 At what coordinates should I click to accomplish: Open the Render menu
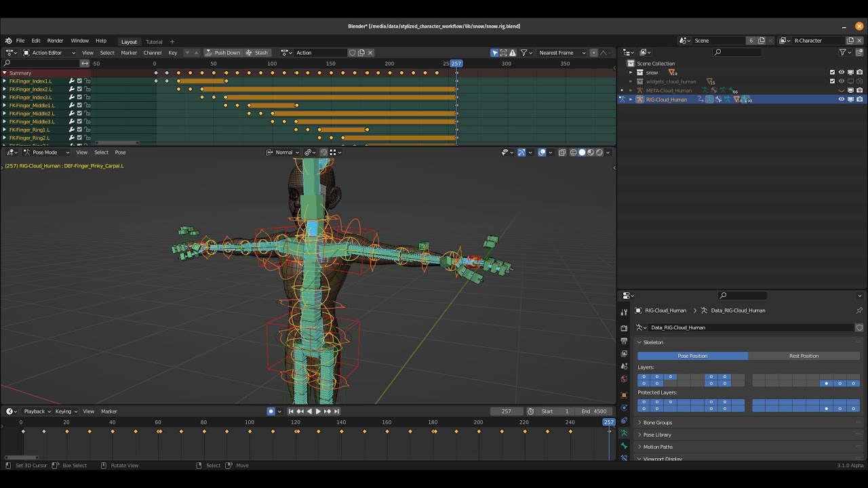55,41
